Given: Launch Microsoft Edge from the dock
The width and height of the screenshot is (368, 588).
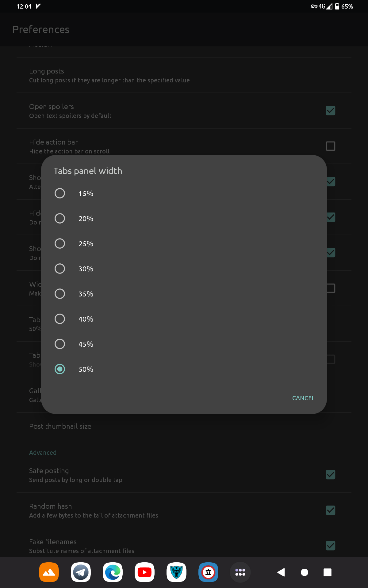Looking at the screenshot, I should (113, 572).
